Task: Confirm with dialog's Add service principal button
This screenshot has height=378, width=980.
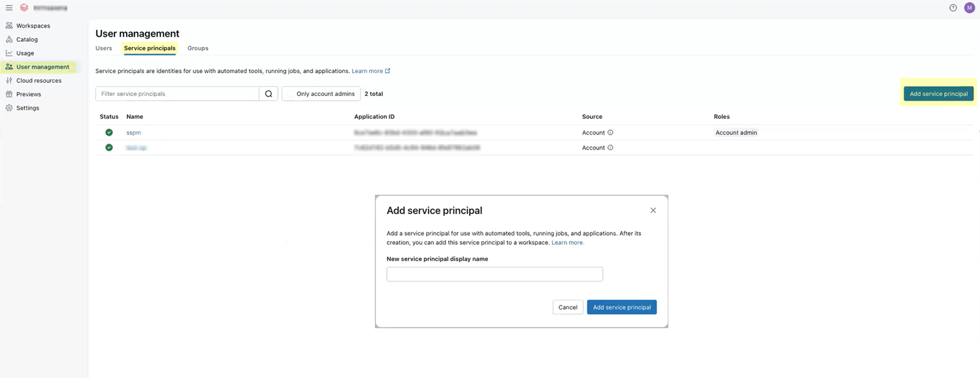Action: coord(621,307)
